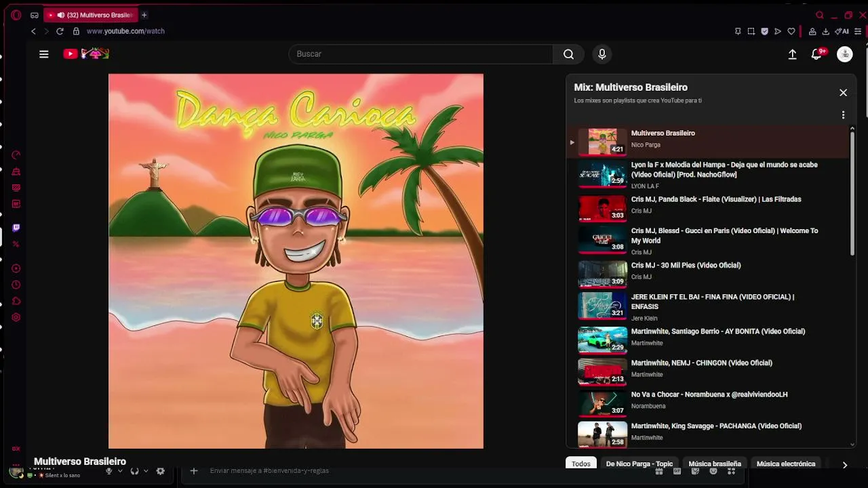This screenshot has height=488, width=868.
Task: Play Cris MJ, Panda Black - Flaite
Action: [707, 207]
